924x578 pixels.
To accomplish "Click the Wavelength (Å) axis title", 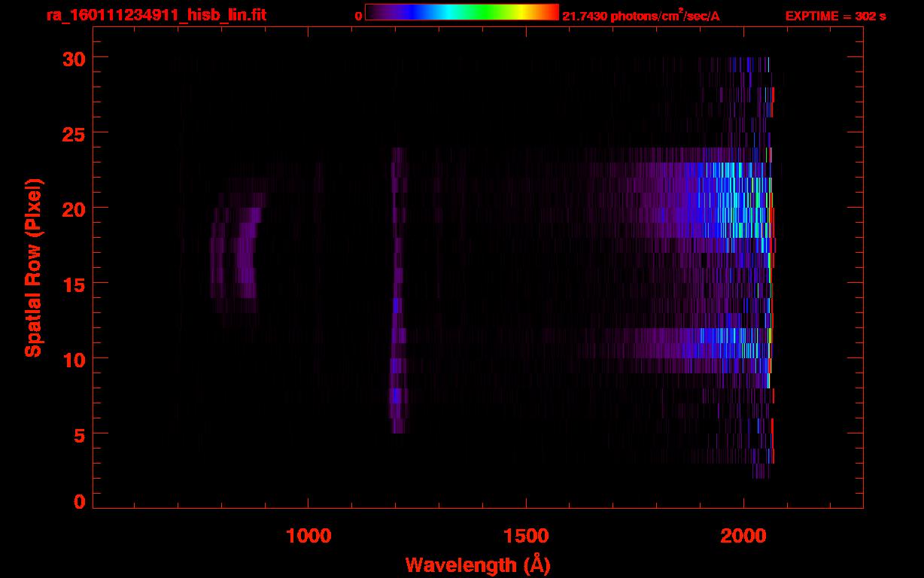I will click(x=478, y=564).
